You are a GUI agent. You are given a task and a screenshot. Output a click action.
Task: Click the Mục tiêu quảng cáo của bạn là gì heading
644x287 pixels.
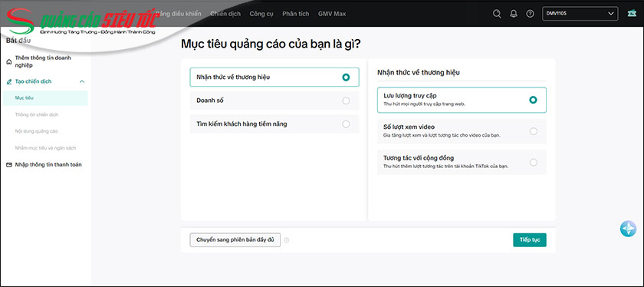(271, 44)
